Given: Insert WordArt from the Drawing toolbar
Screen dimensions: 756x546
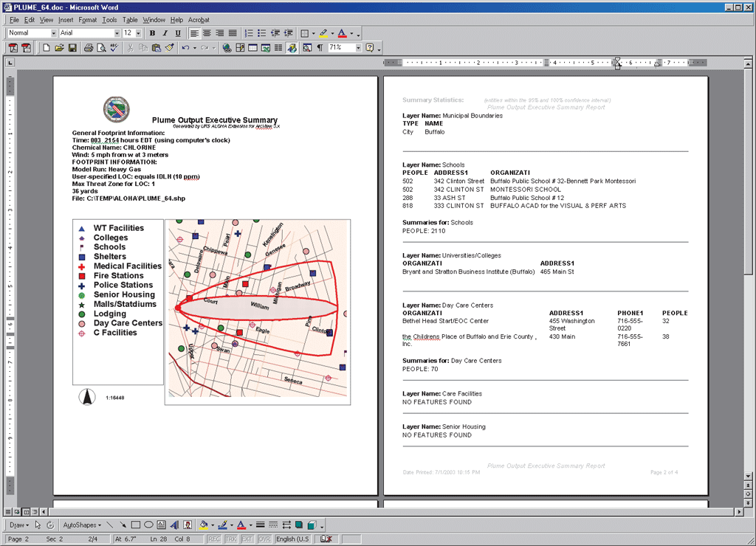Looking at the screenshot, I should click(x=175, y=525).
